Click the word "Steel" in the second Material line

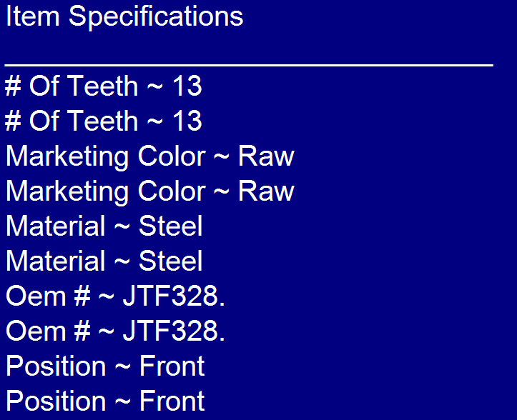pyautogui.click(x=171, y=261)
